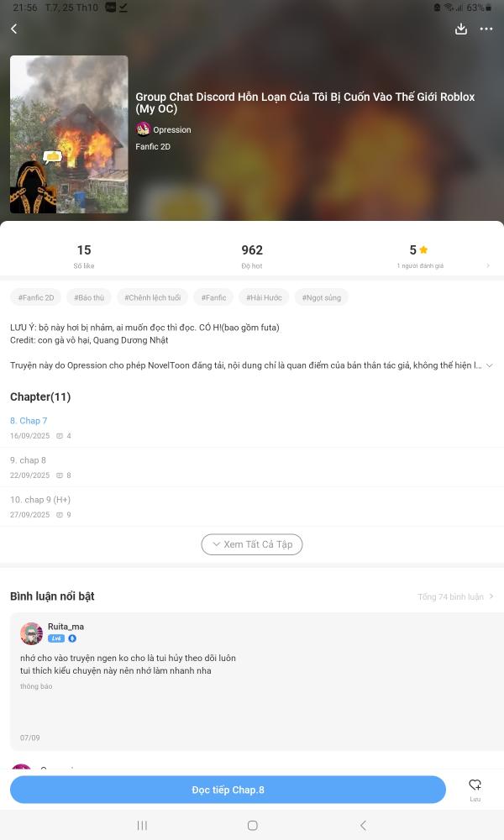Tap the yellow star rating icon
The image size is (504, 840).
[x=423, y=249]
